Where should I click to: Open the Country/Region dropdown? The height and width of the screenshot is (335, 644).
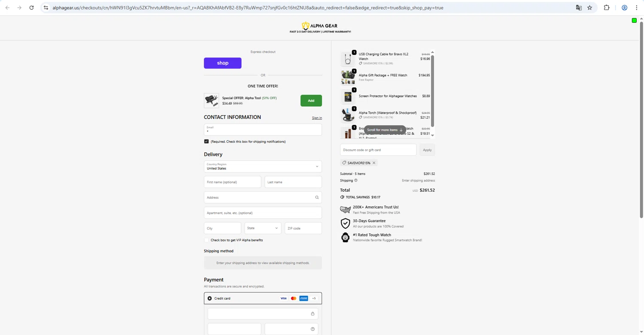pos(263,166)
